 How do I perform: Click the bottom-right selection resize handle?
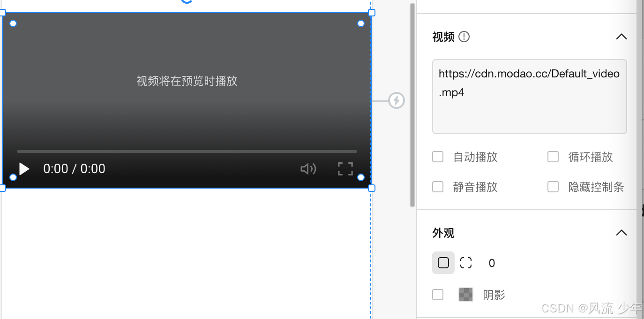[x=372, y=188]
